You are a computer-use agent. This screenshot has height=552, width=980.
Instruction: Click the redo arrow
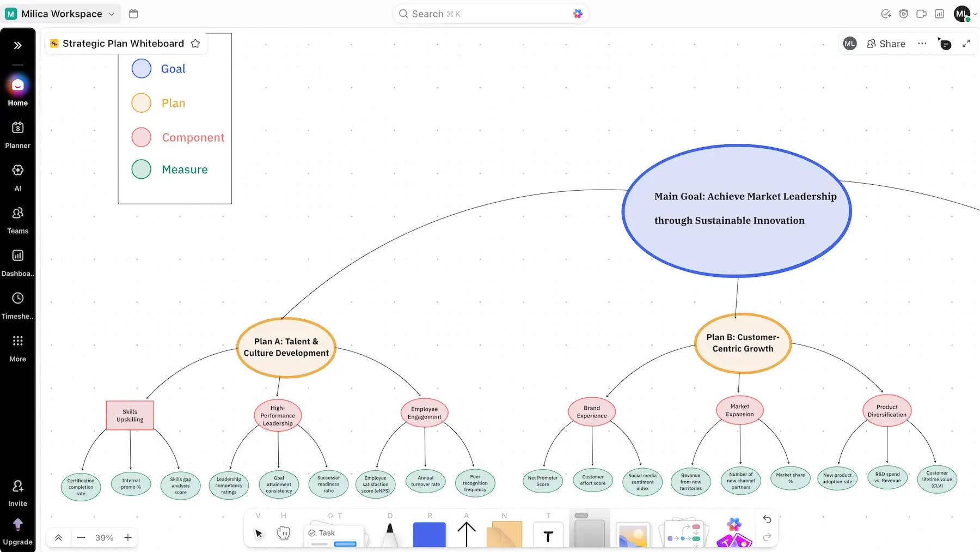767,537
